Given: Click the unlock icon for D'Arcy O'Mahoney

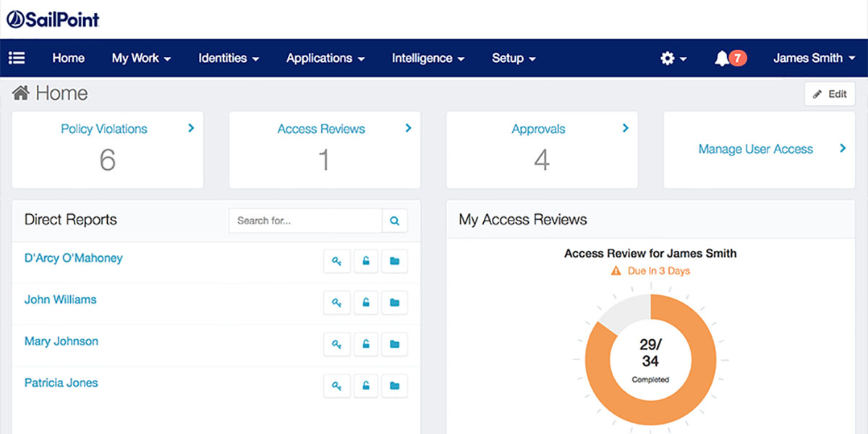Looking at the screenshot, I should (x=365, y=261).
